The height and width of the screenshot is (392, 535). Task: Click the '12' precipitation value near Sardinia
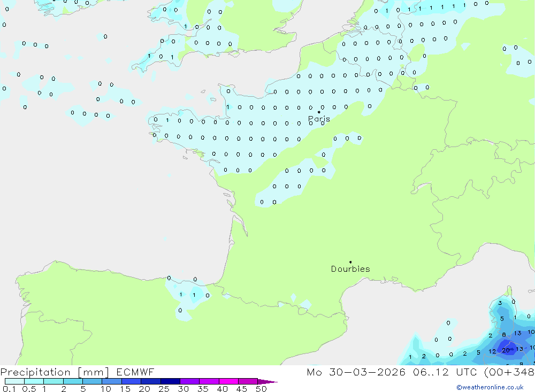click(492, 351)
